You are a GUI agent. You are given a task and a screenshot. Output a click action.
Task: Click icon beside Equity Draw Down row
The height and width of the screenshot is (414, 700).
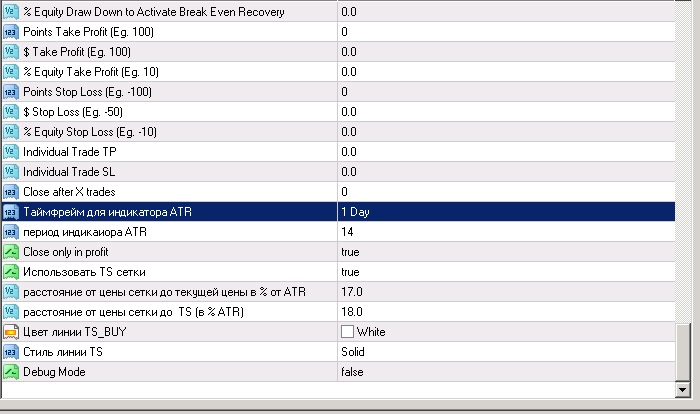point(11,12)
